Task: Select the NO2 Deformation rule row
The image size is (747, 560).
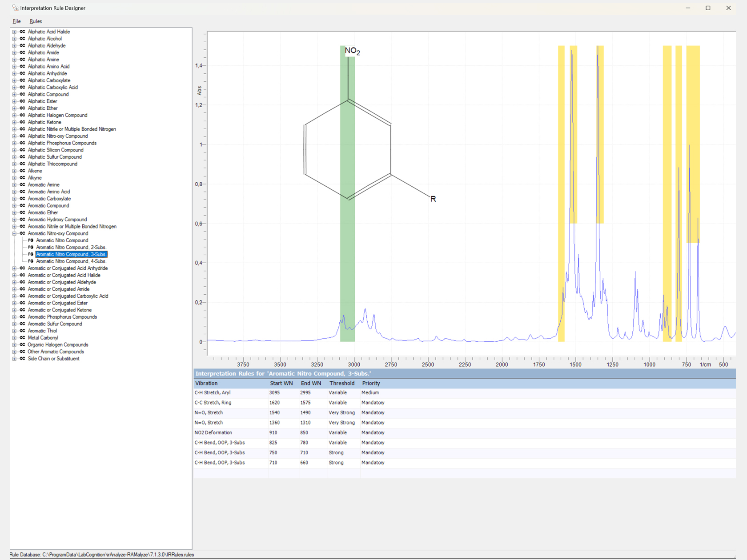Action: 213,432
